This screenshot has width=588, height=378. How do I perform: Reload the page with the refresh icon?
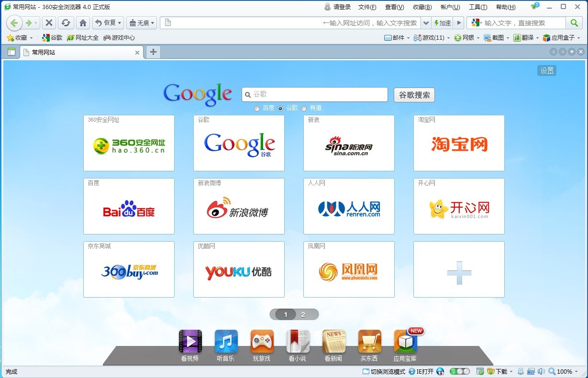pos(66,23)
